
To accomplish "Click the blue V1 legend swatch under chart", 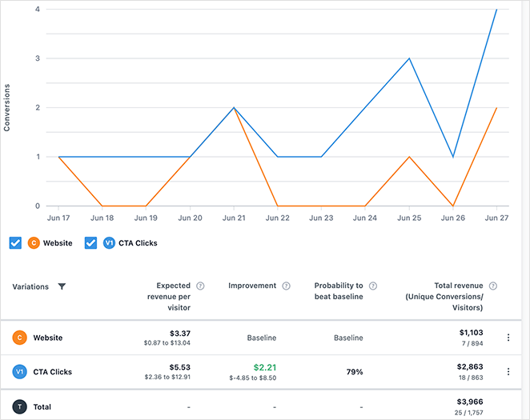I will 109,242.
